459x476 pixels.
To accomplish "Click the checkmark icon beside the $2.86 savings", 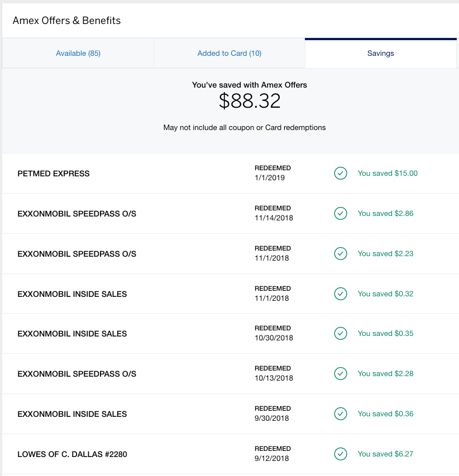I will click(341, 213).
